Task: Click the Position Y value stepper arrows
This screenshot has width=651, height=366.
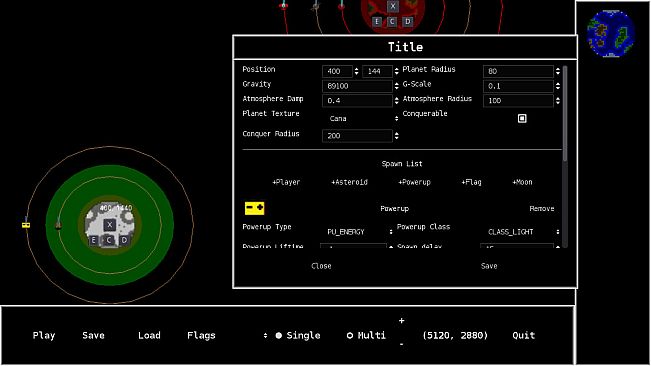Action: pyautogui.click(x=396, y=71)
